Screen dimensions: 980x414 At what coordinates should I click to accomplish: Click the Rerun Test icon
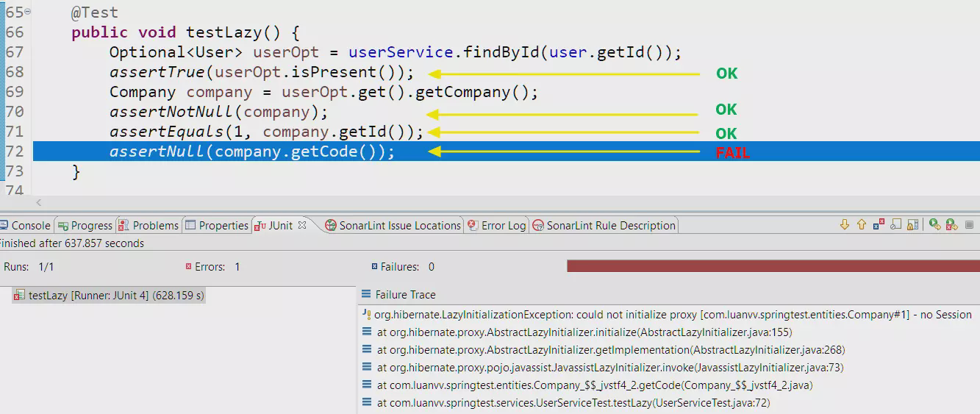coord(934,225)
